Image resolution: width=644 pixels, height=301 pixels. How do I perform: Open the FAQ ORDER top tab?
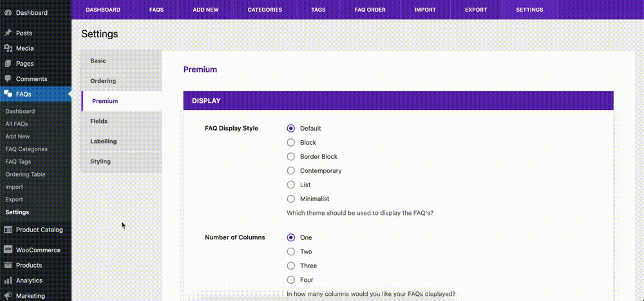click(x=370, y=10)
